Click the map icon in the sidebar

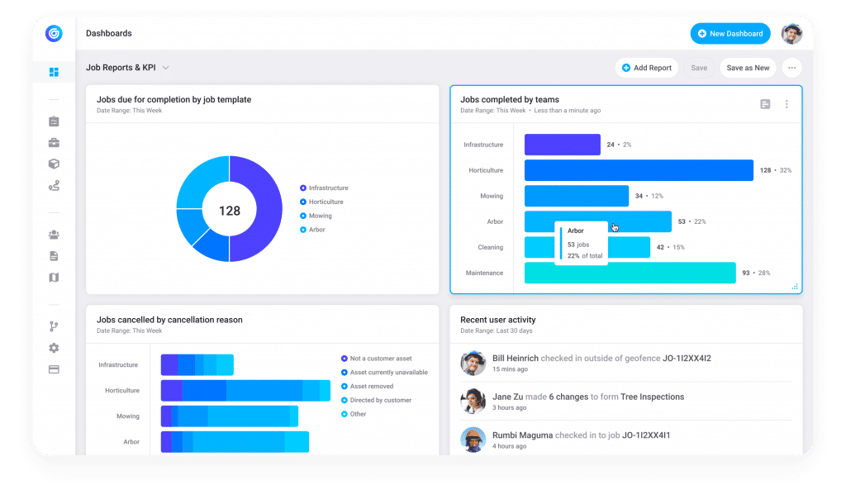[54, 277]
